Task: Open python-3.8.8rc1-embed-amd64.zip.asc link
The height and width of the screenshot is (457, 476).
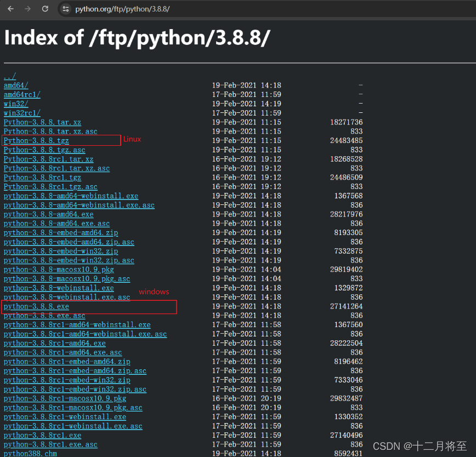Action: tap(75, 370)
